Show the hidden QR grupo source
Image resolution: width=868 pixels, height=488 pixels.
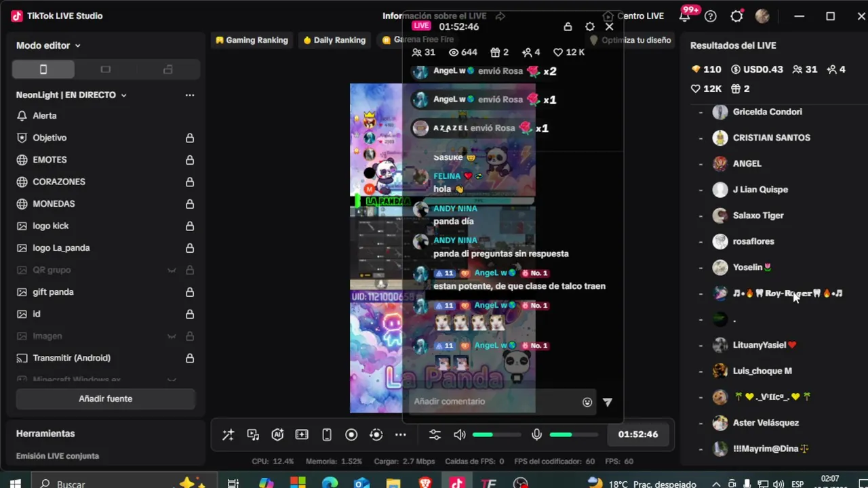172,270
